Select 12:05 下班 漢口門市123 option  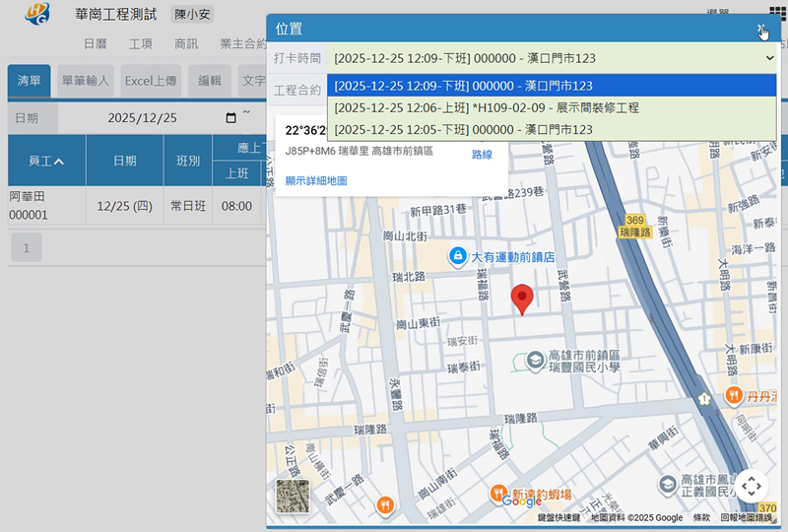[552, 130]
